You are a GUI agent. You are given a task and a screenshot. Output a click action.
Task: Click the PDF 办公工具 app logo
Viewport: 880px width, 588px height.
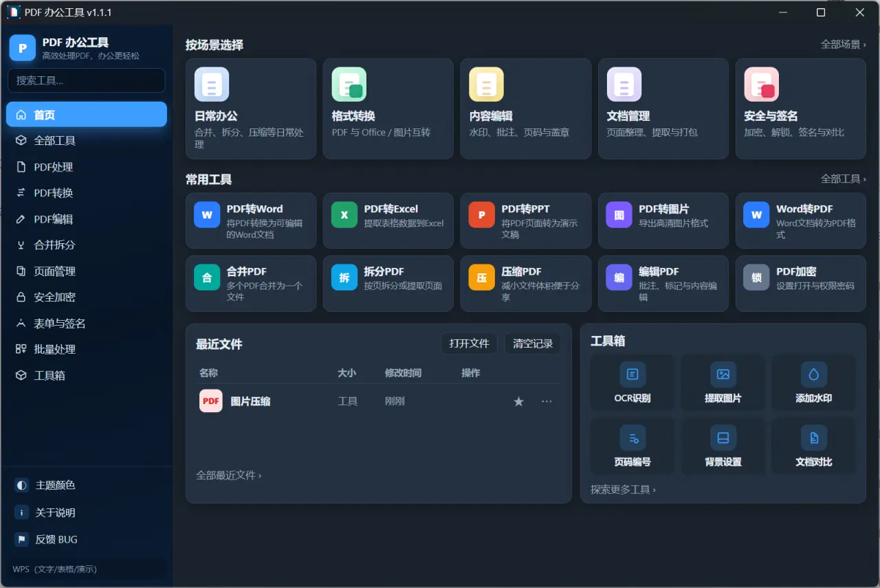point(23,47)
